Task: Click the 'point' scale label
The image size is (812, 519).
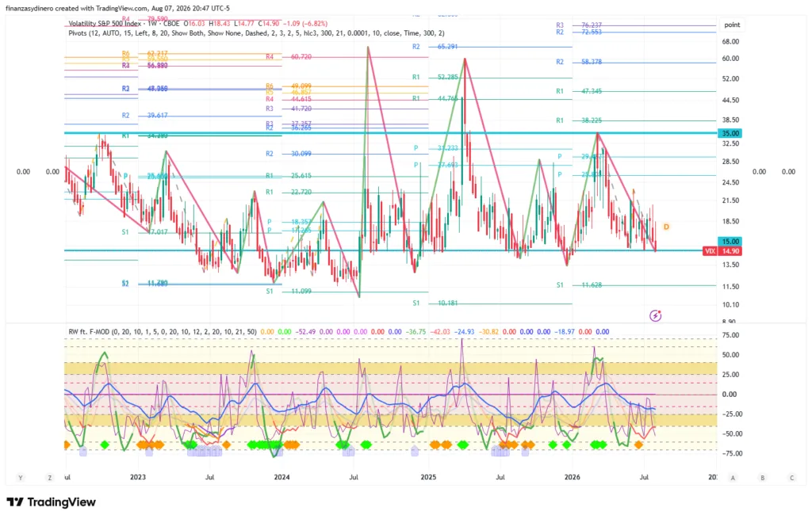Action: click(x=732, y=25)
